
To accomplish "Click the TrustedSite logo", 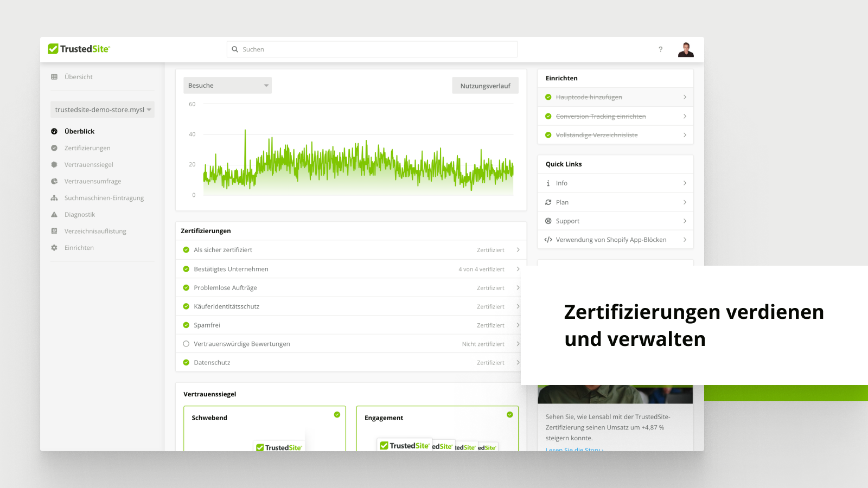I will click(79, 49).
